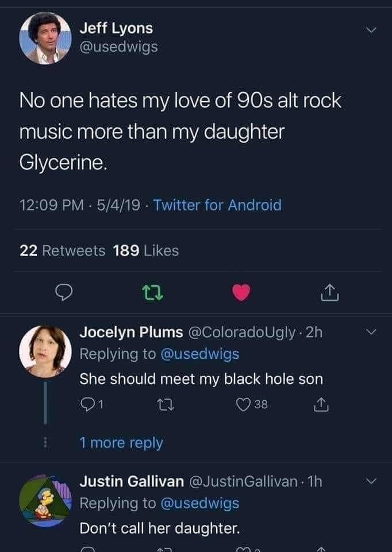The width and height of the screenshot is (392, 552).
Task: Show the 1 more reply thread
Action: tap(121, 443)
